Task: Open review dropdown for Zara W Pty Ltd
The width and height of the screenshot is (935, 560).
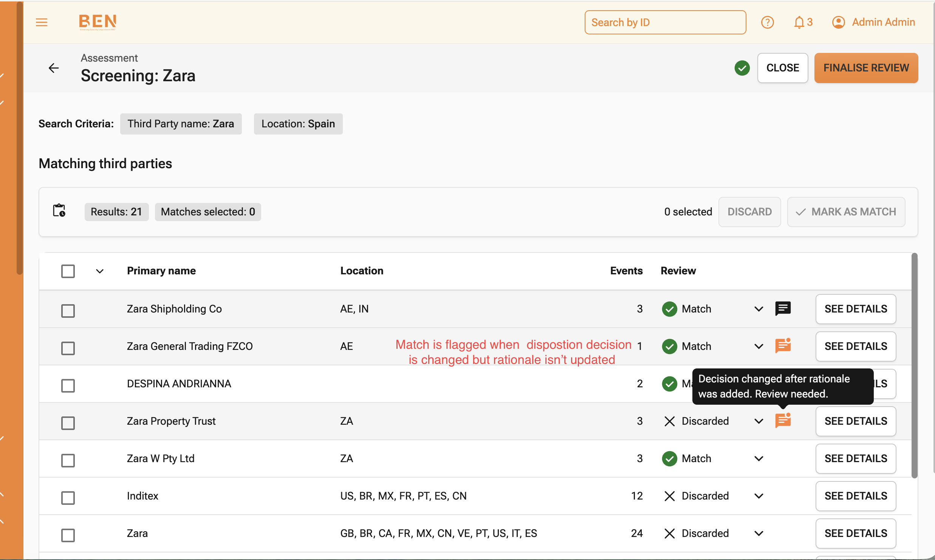Action: click(759, 459)
